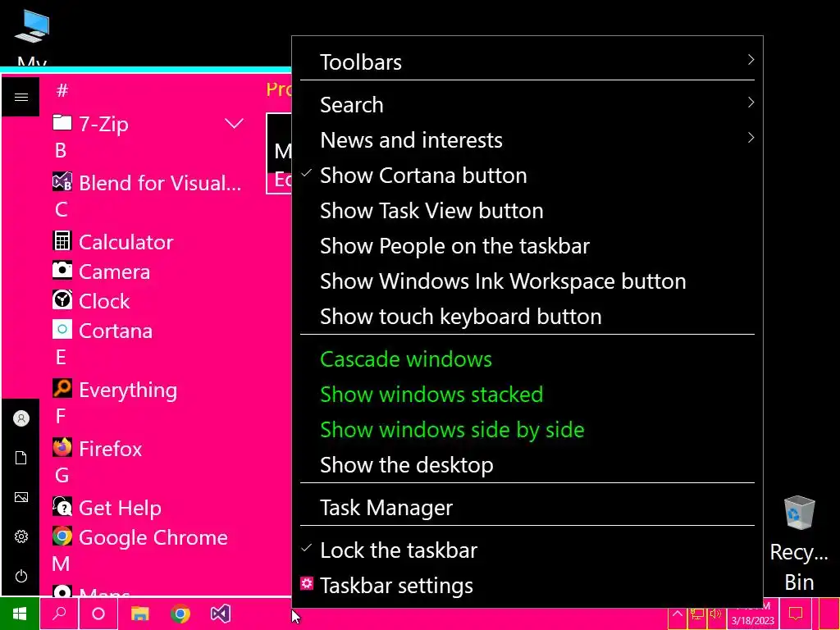
Task: Click the E letter header
Action: 61,357
